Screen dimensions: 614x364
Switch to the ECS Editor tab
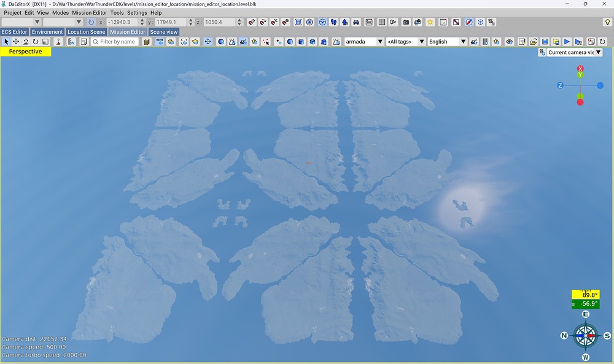pos(15,32)
